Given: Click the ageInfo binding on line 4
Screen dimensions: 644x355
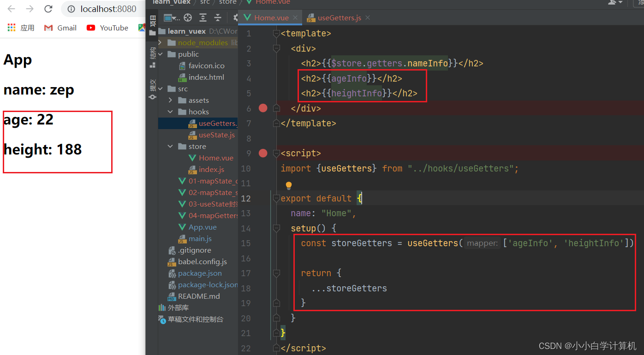Looking at the screenshot, I should 349,78.
